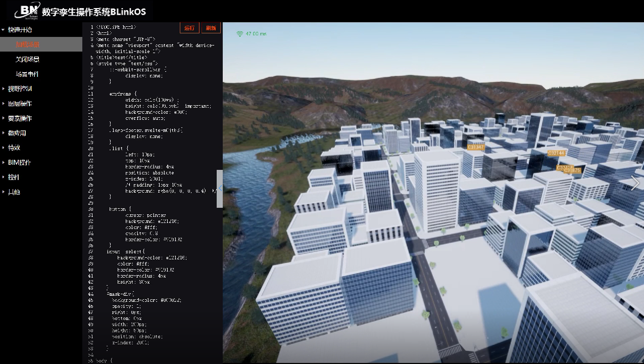Image resolution: width=644 pixels, height=364 pixels.
Task: Open the 场景事件 menu item
Action: (x=27, y=74)
